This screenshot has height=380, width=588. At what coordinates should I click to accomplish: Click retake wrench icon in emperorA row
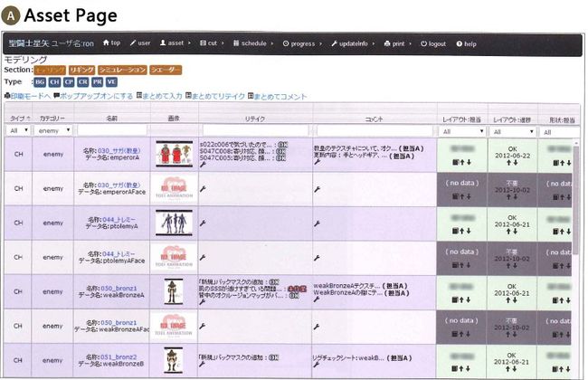point(203,165)
